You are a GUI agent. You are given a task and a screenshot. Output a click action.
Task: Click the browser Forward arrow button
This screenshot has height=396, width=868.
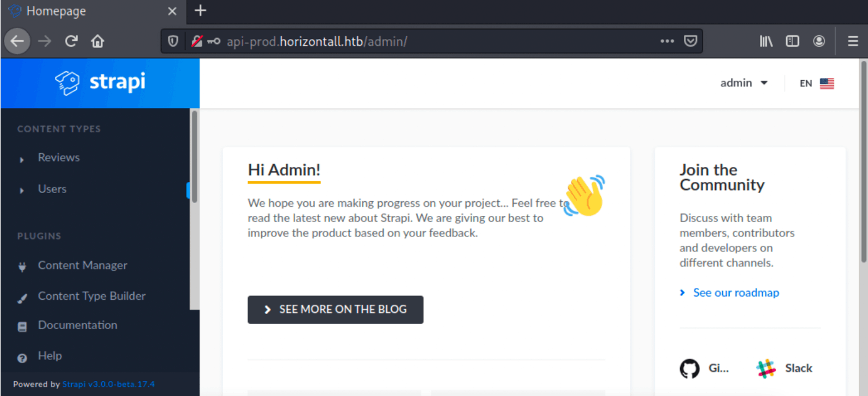[44, 42]
